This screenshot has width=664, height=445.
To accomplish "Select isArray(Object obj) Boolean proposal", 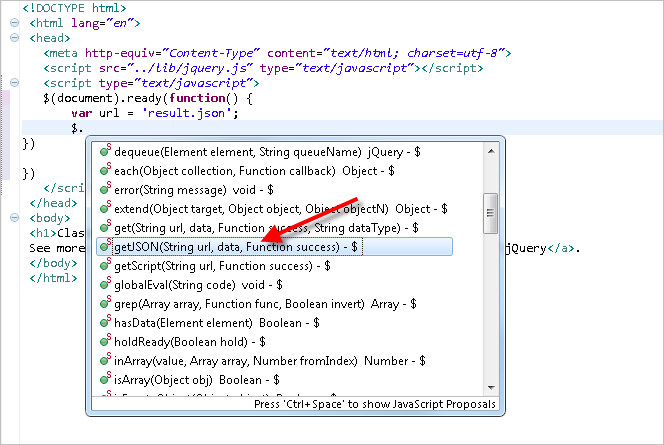I will [x=197, y=380].
